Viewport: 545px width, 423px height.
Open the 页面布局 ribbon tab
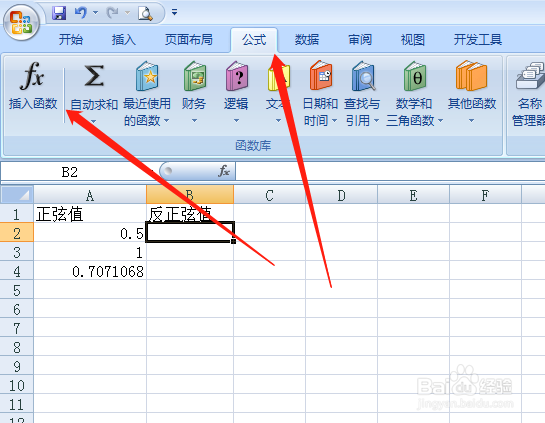188,40
